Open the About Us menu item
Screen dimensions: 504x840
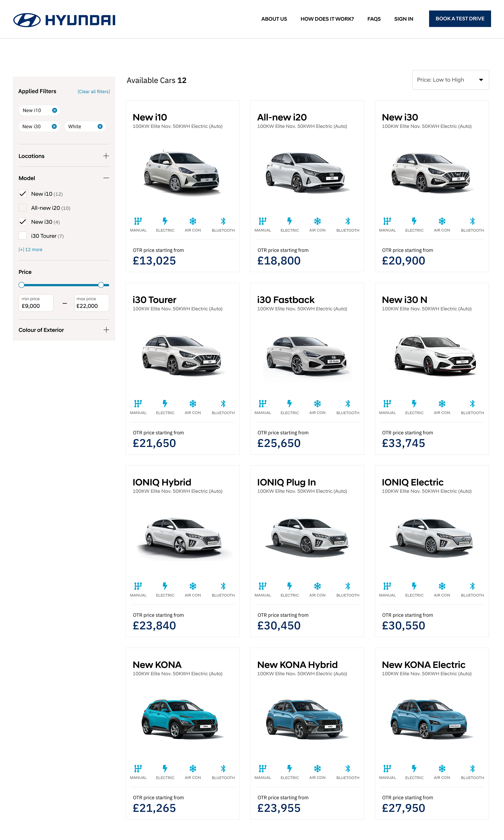(x=274, y=19)
